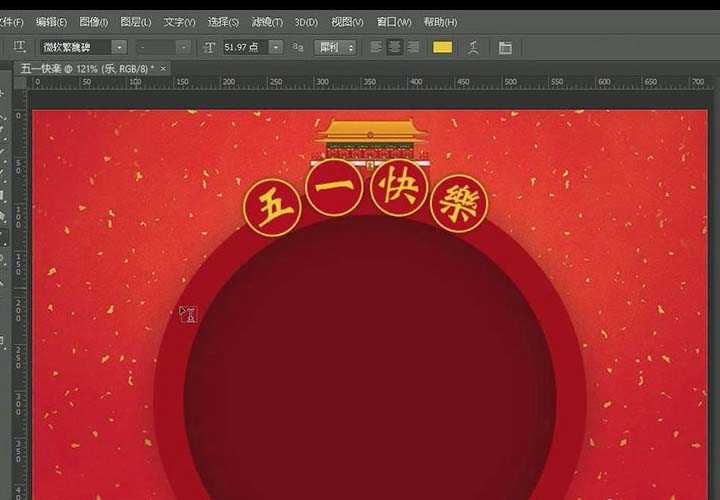720x500 pixels.
Task: Expand the font style dropdown
Action: [x=183, y=47]
